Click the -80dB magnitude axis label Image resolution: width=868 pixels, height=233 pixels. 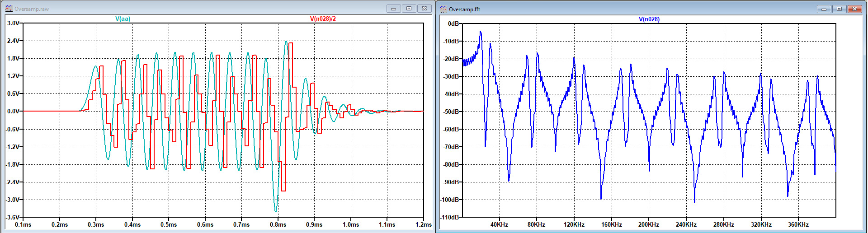tap(451, 164)
